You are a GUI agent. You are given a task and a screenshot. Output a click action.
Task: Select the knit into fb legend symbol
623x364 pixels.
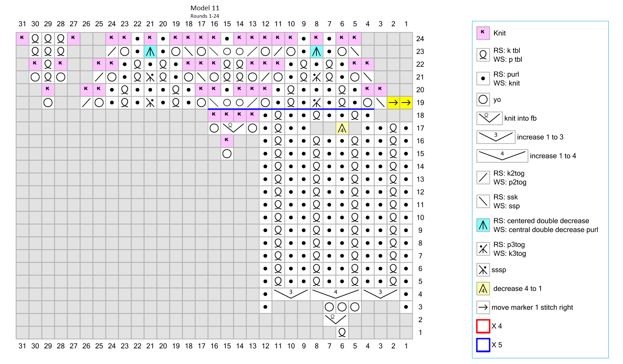coord(489,118)
